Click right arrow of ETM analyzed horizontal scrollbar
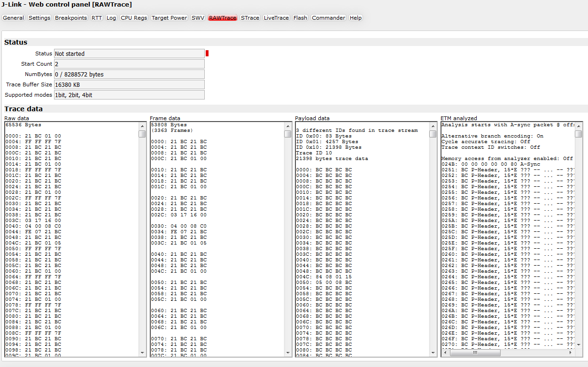This screenshot has width=588, height=367. pos(571,353)
